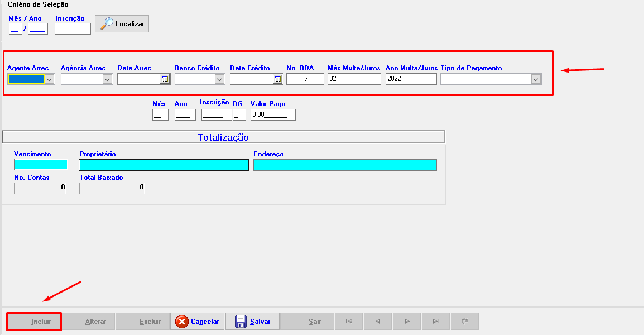644x335 pixels.
Task: Open the Agência Arrec. dropdown
Action: 107,79
